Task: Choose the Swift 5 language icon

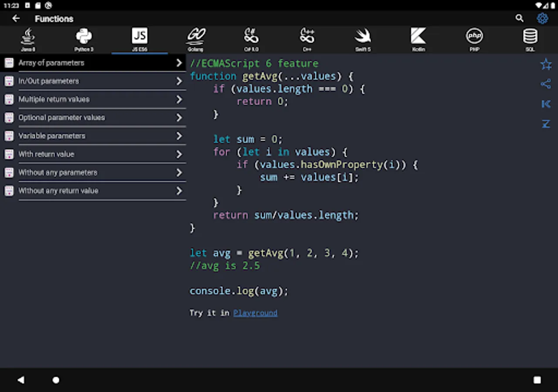Action: coord(363,40)
